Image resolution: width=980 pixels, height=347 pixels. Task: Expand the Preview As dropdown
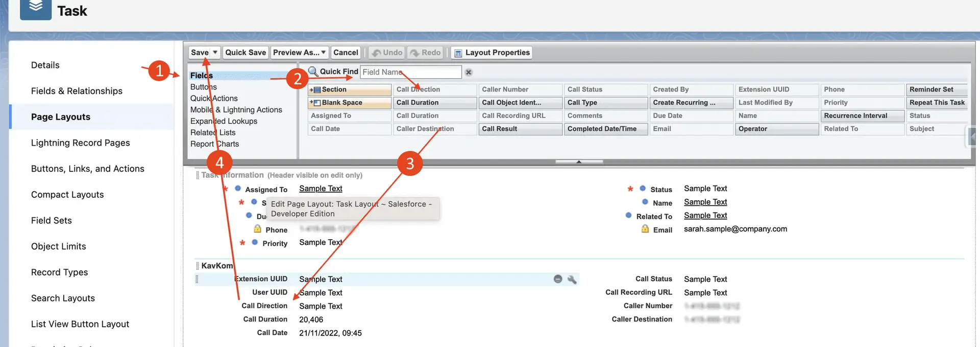click(x=324, y=53)
